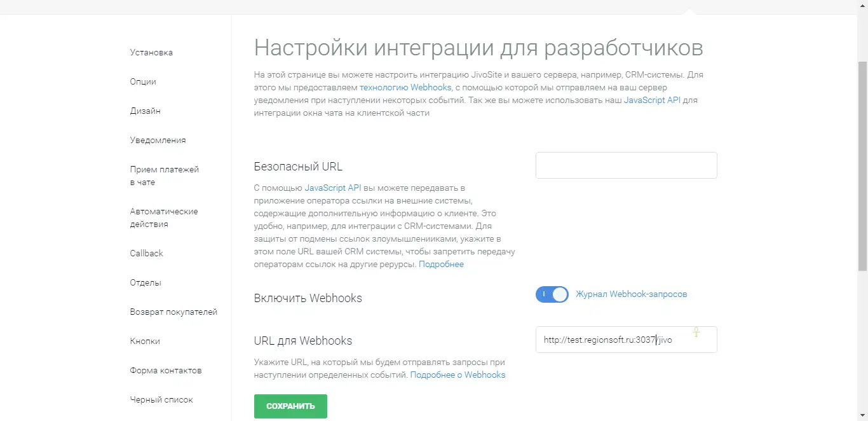Select Возврат покупателей in sidebar
Viewport: 868px width, 421px height.
tap(173, 312)
